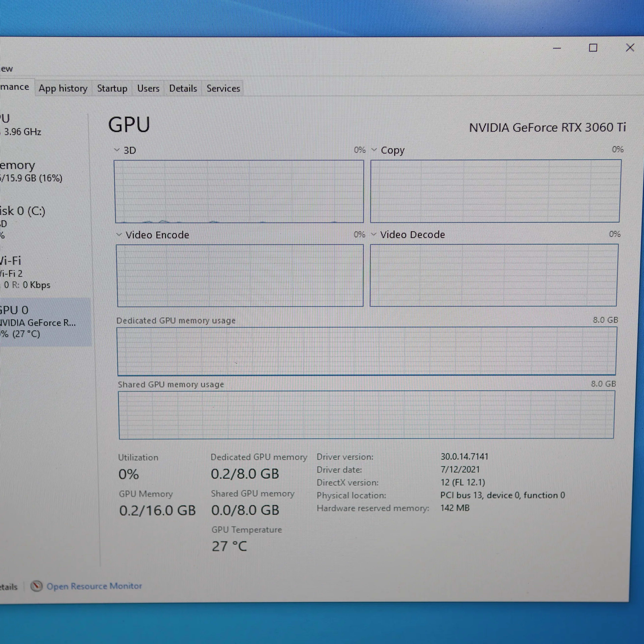
Task: Click the Utilization 0% value
Action: (x=129, y=474)
